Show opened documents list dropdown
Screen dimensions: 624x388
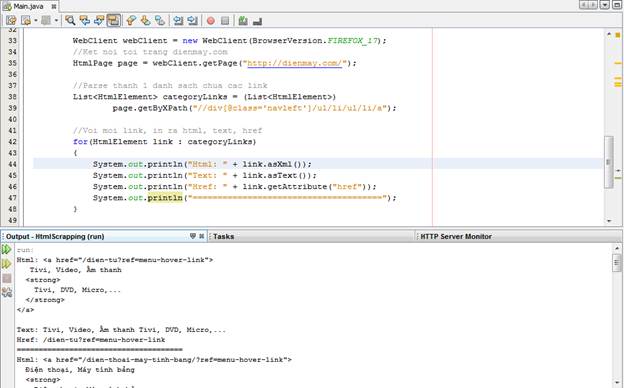click(605, 5)
